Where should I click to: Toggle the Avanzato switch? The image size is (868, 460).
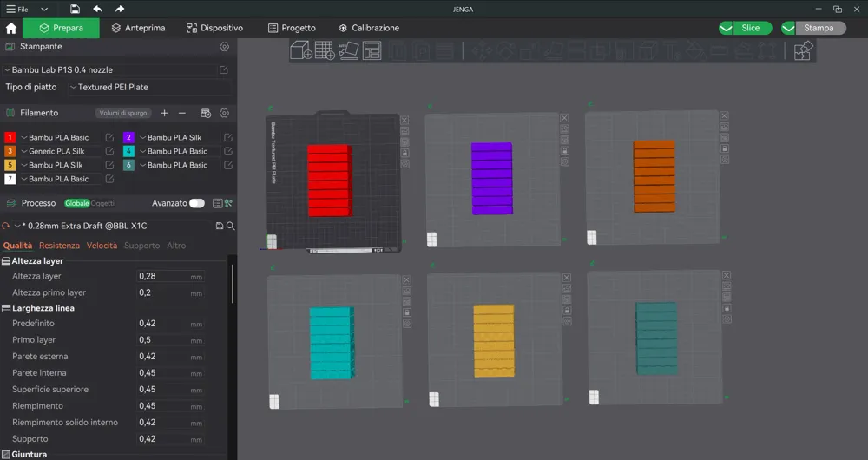[196, 203]
